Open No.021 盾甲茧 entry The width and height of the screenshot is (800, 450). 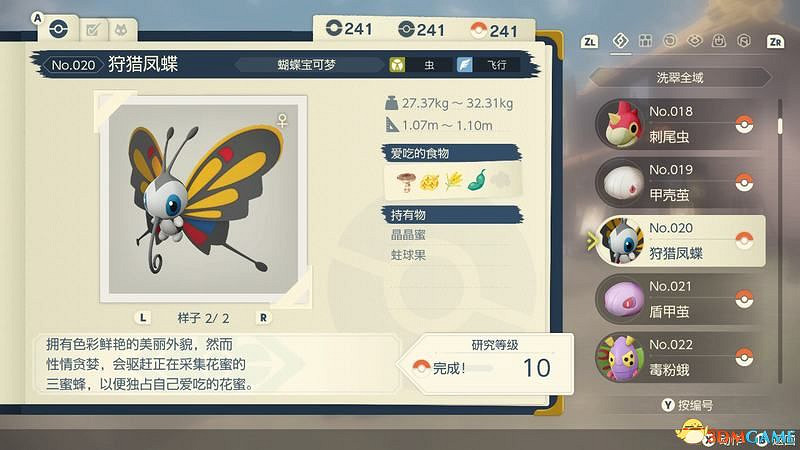(680, 299)
